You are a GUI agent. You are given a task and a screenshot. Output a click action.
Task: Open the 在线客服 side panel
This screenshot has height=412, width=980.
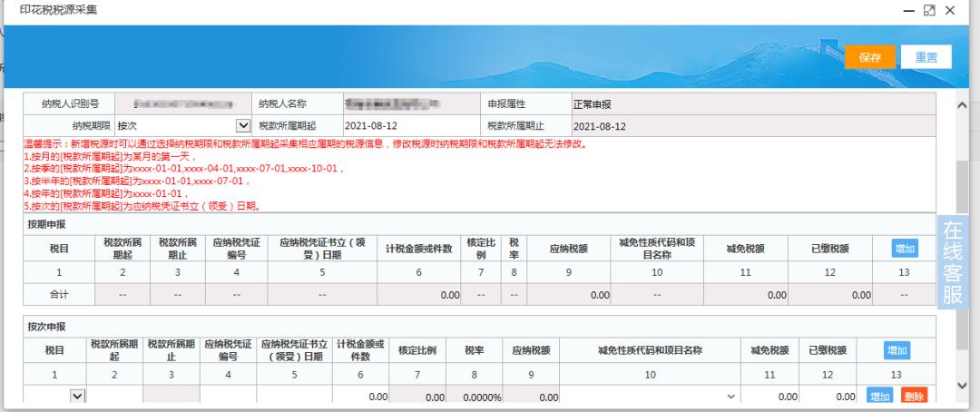pyautogui.click(x=953, y=262)
